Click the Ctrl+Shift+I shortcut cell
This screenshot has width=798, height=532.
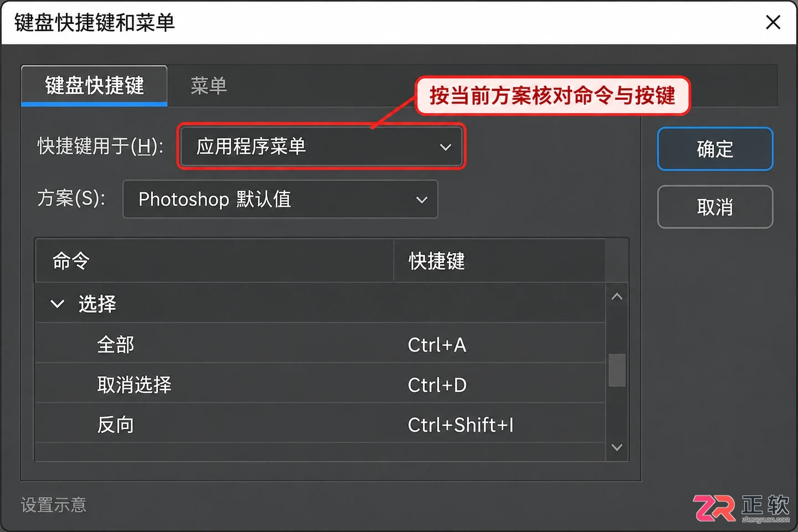[x=461, y=424]
